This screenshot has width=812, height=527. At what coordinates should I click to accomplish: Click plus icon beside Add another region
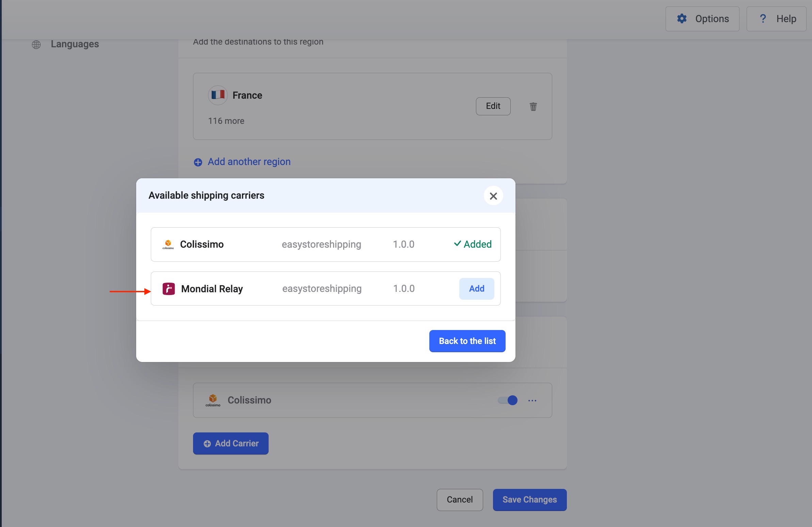[198, 162]
